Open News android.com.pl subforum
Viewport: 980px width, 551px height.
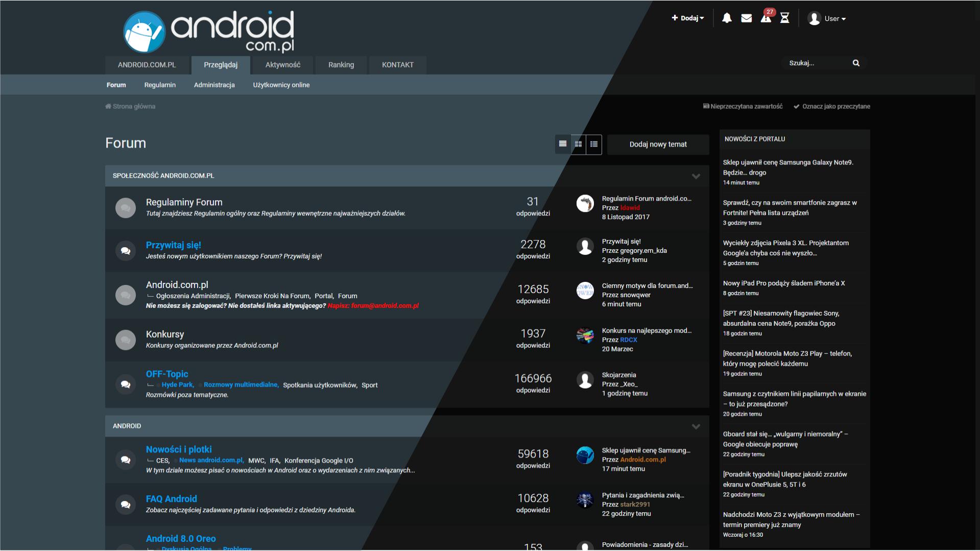tap(211, 460)
